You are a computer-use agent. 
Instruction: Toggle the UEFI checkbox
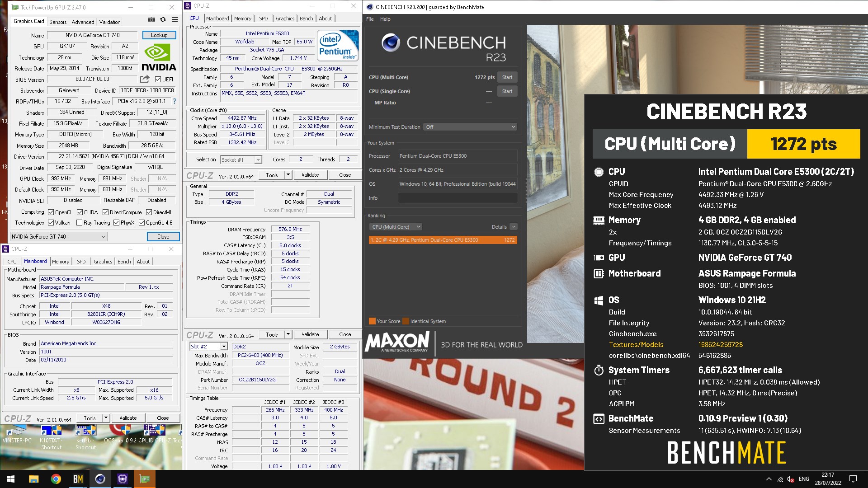158,80
